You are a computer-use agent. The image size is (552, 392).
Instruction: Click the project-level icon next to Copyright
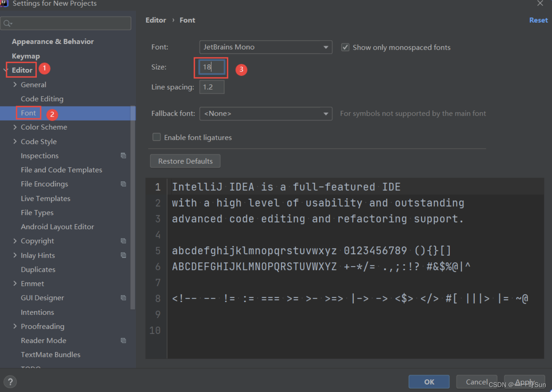[123, 241]
